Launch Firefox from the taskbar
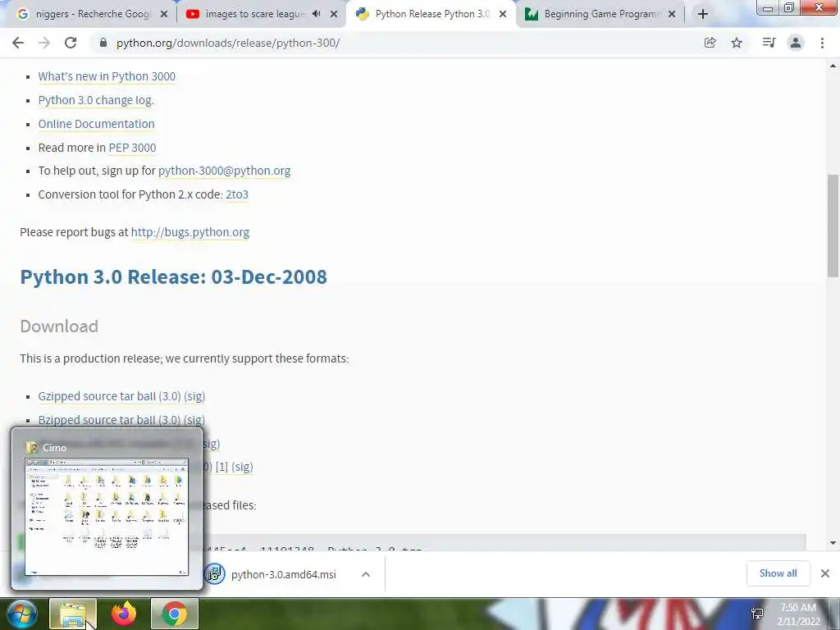 124,614
